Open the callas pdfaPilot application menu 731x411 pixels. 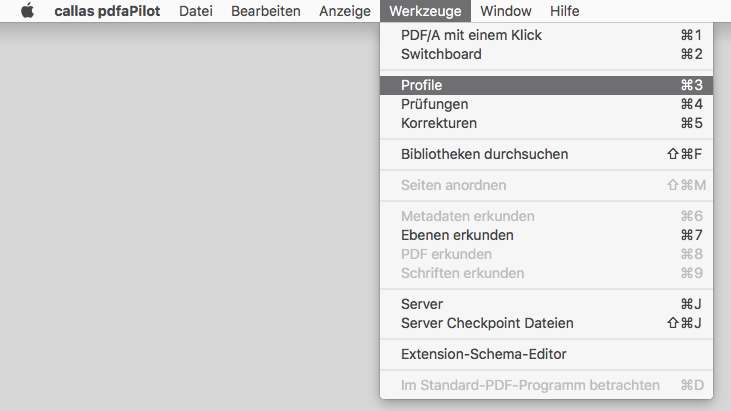click(107, 11)
